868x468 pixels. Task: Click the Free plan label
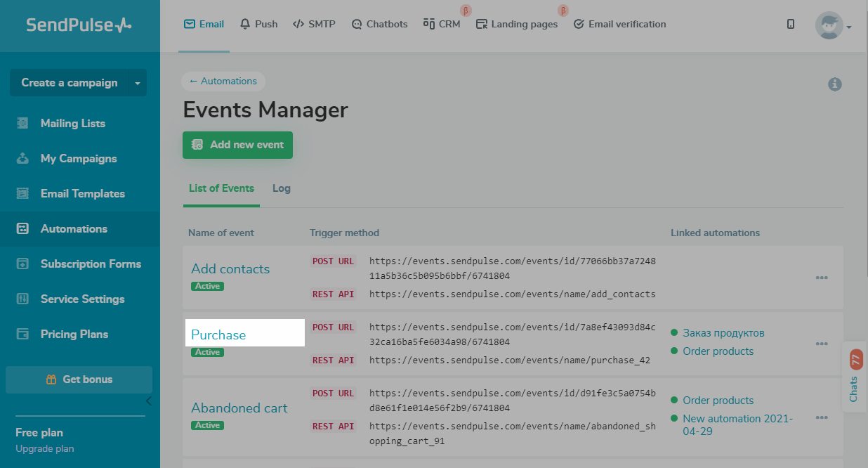pos(39,432)
